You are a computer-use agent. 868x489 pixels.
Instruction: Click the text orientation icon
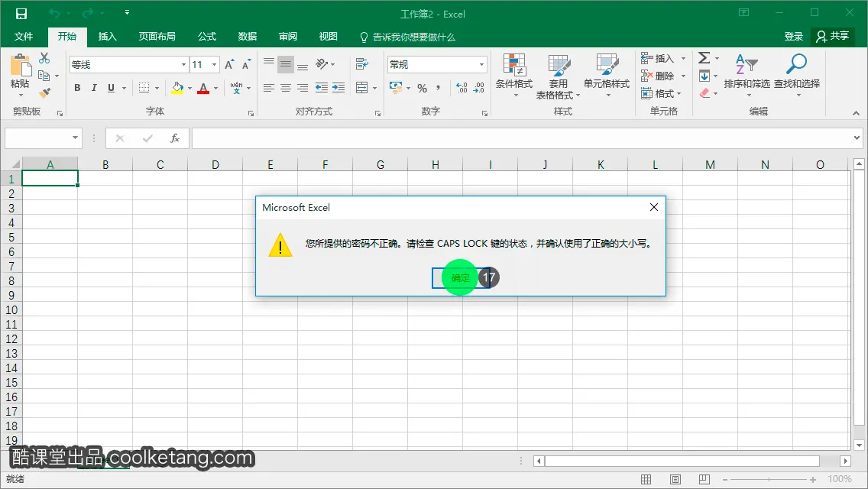click(x=322, y=64)
